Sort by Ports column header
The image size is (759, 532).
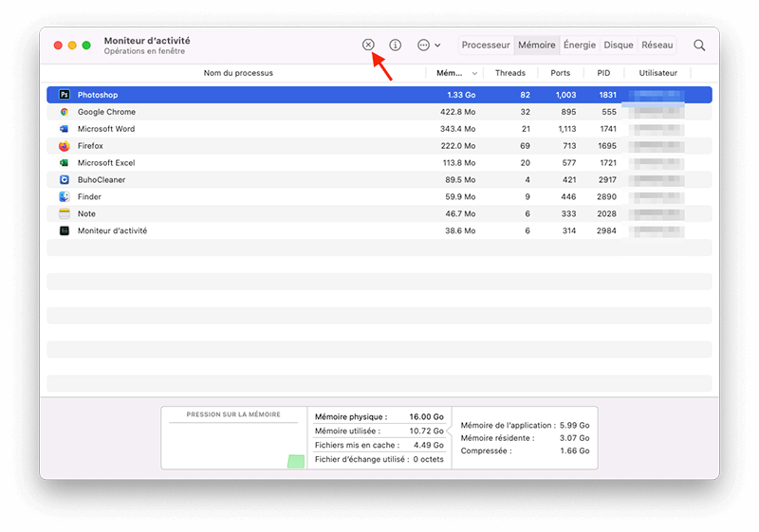(560, 73)
